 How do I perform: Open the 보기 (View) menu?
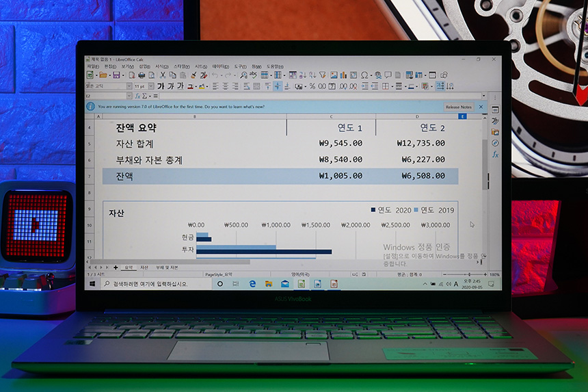pos(127,66)
